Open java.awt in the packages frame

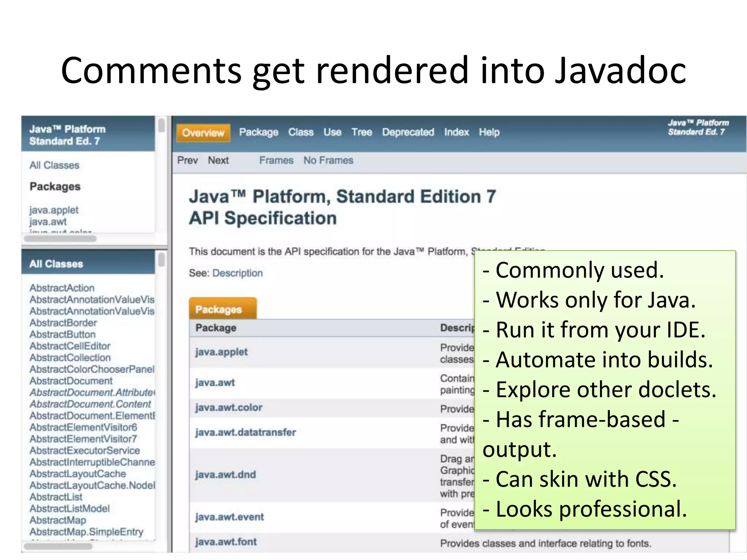[48, 222]
